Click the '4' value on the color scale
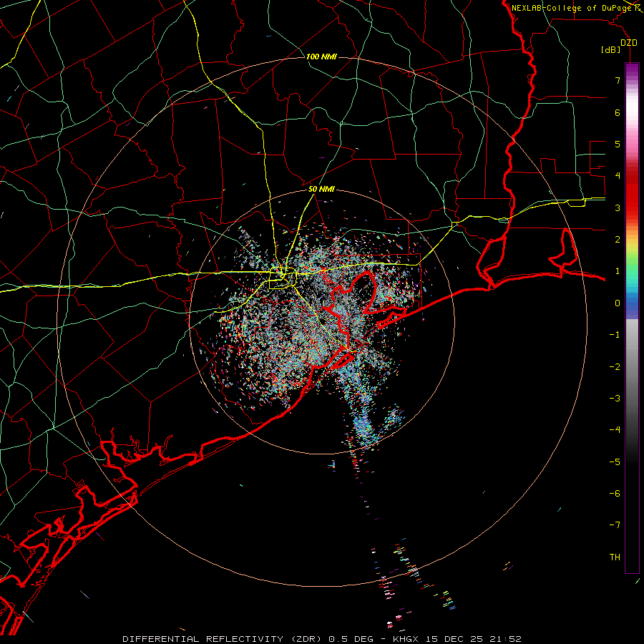The width and height of the screenshot is (644, 644). (618, 176)
